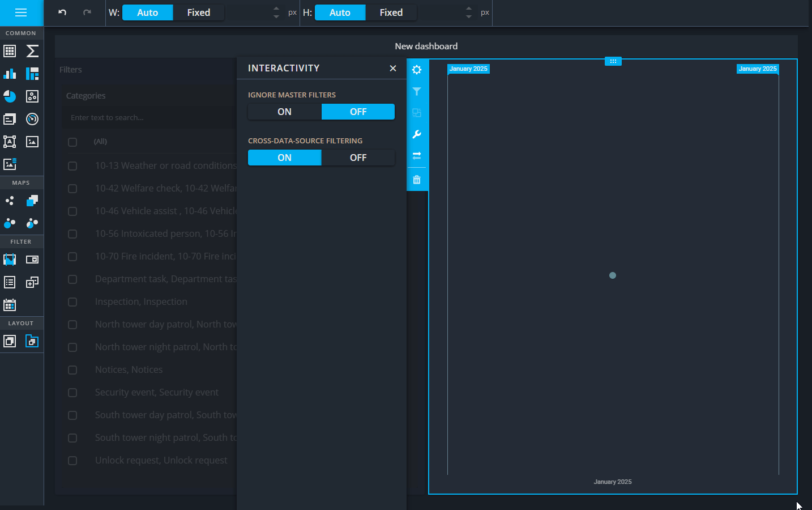Insert a Combo Box filter
812x510 pixels.
[32, 260]
